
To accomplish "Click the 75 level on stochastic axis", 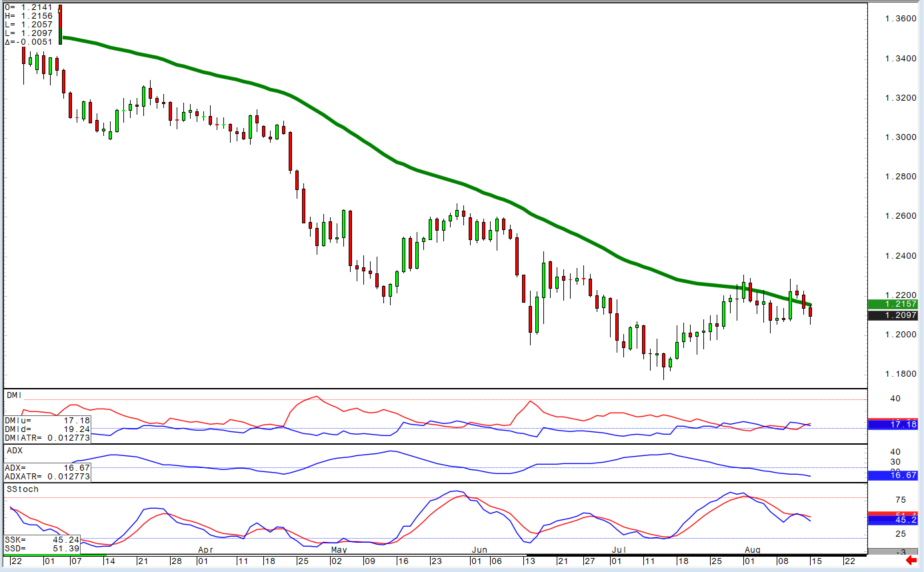I will coord(900,500).
